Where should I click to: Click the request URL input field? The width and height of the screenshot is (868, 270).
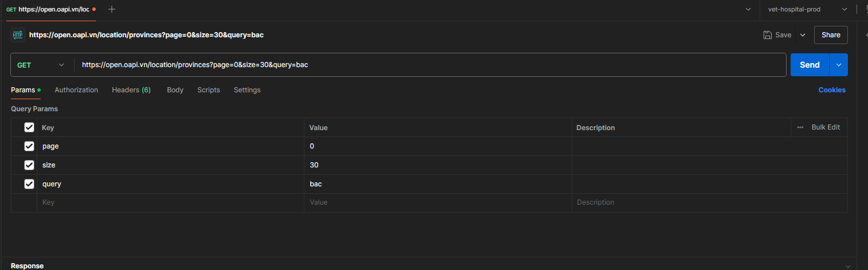(x=430, y=65)
